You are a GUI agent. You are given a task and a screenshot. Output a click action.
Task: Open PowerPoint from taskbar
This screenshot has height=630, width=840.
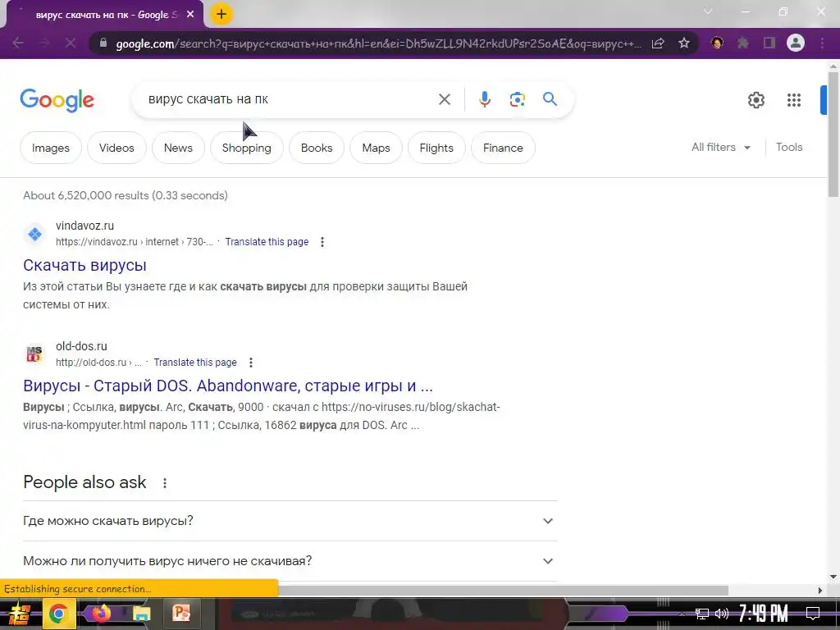181,614
